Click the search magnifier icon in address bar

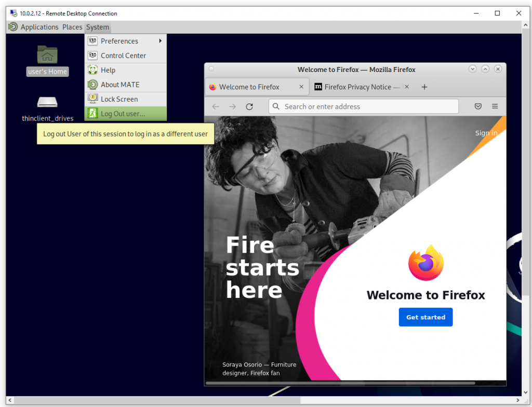click(x=276, y=106)
